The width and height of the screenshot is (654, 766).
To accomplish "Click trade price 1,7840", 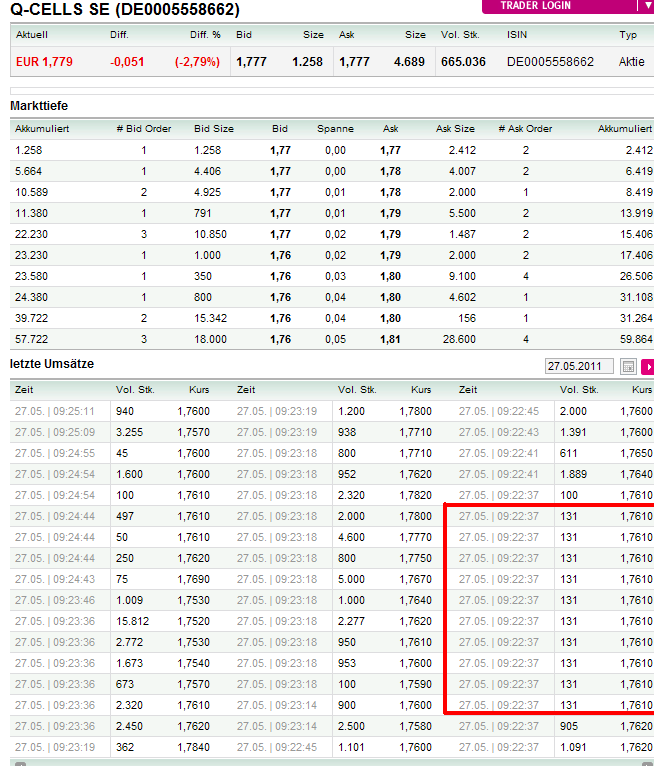I will pyautogui.click(x=193, y=747).
